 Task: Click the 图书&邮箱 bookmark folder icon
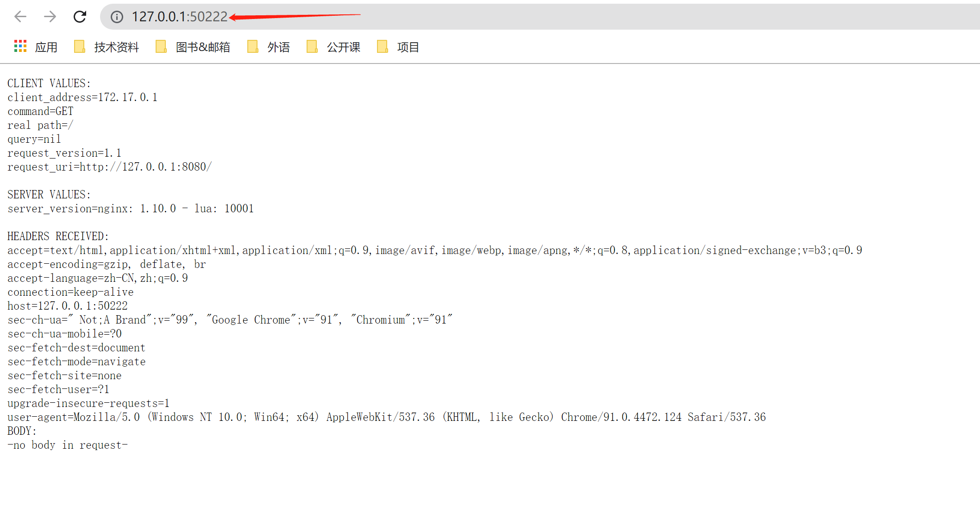161,46
